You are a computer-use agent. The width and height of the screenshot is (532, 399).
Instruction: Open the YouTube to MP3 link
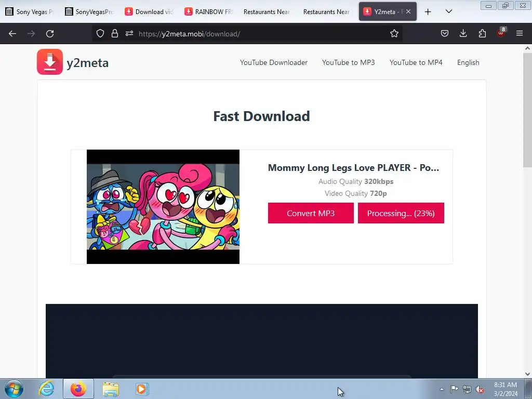tap(348, 62)
